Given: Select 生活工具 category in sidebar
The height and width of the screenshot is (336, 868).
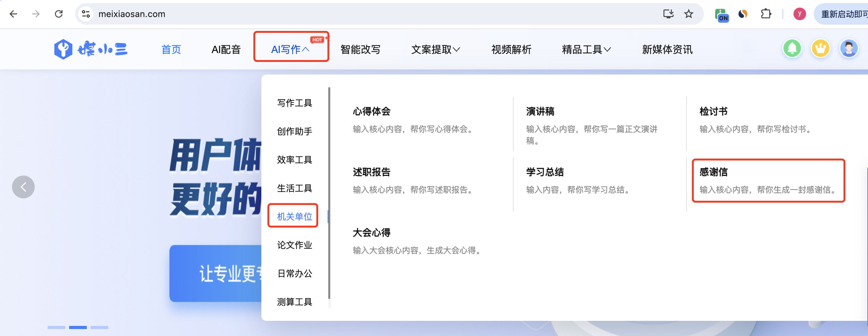Looking at the screenshot, I should pos(294,188).
